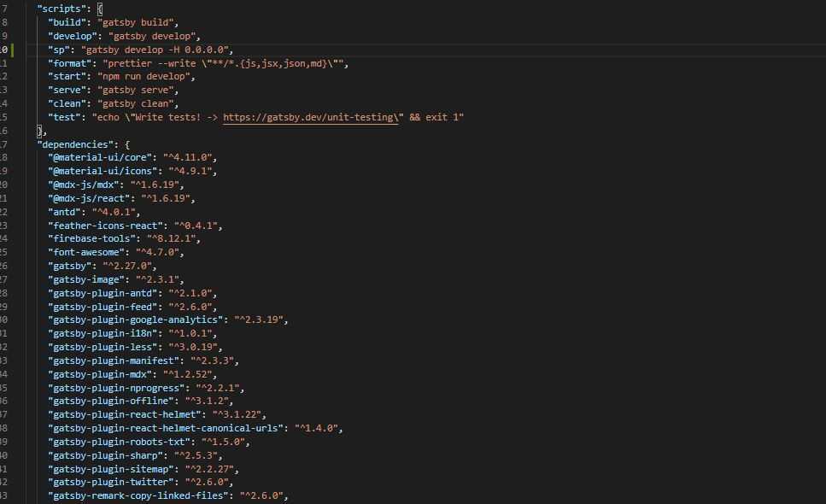The height and width of the screenshot is (504, 826).
Task: Click the "^2.1.0" version value
Action: (190, 293)
